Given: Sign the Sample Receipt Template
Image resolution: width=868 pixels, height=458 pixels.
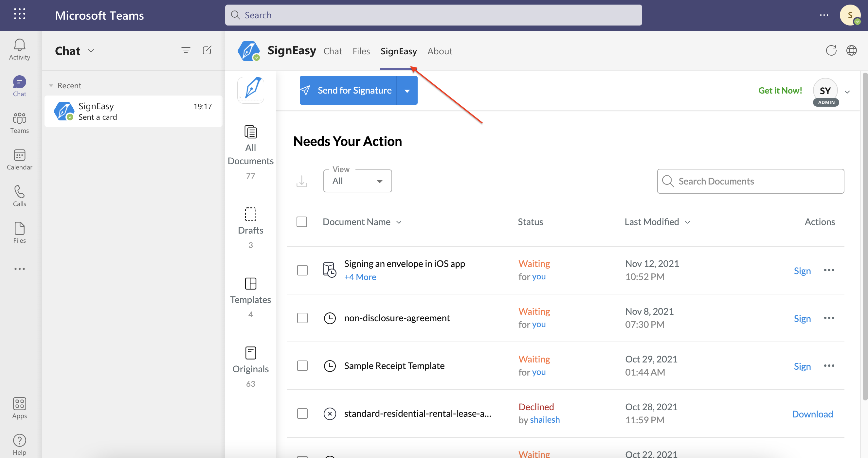Looking at the screenshot, I should 802,366.
